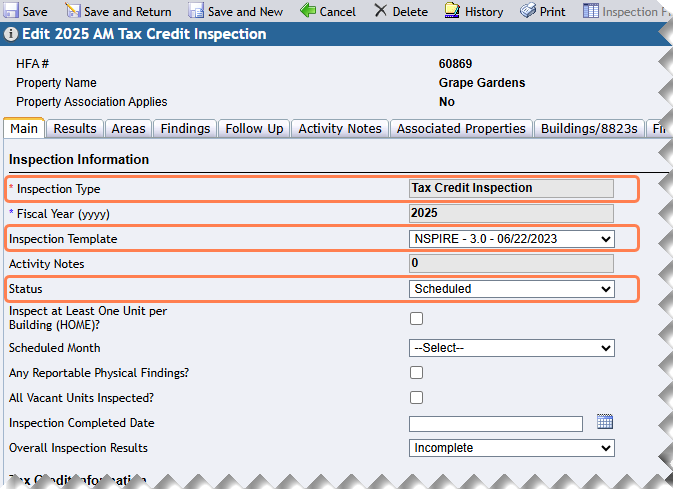673x489 pixels.
Task: Open Overall Inspection Results dropdown
Action: coord(512,448)
